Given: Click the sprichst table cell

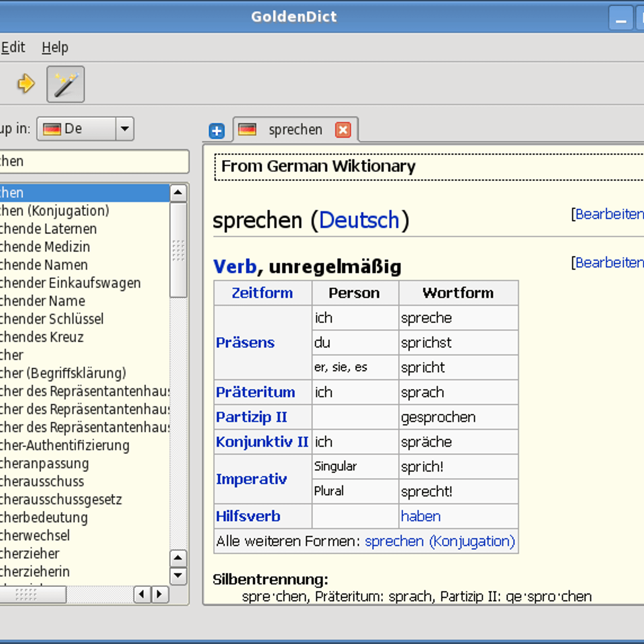Looking at the screenshot, I should tap(458, 343).
